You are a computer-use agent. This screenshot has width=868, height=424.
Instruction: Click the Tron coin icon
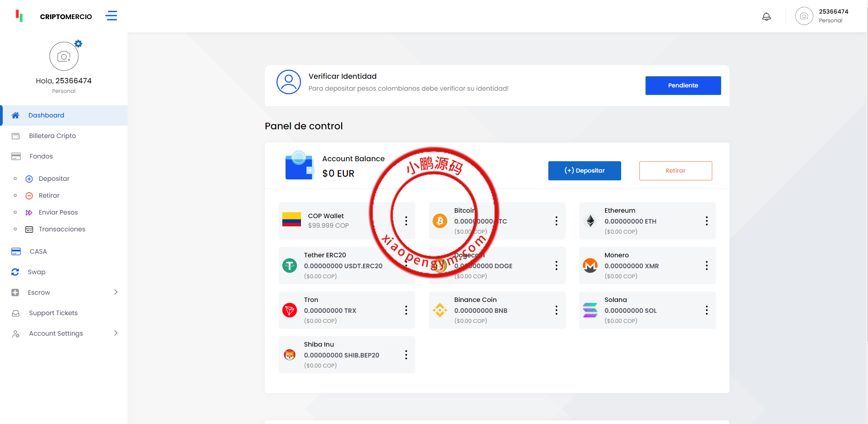(290, 310)
